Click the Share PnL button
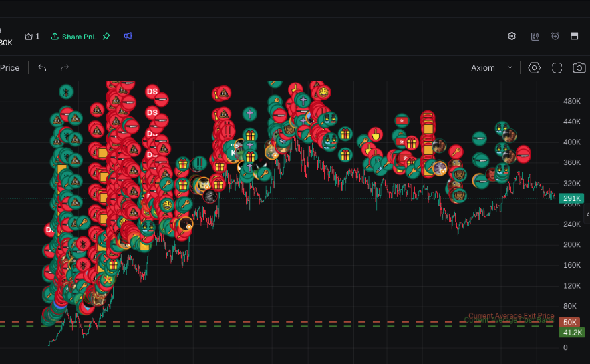590x364 pixels. click(x=73, y=37)
